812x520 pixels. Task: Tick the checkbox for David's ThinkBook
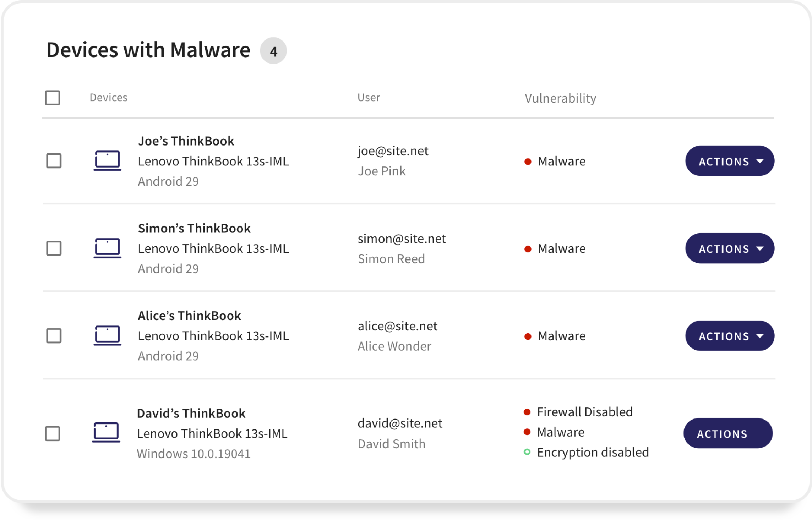coord(53,433)
